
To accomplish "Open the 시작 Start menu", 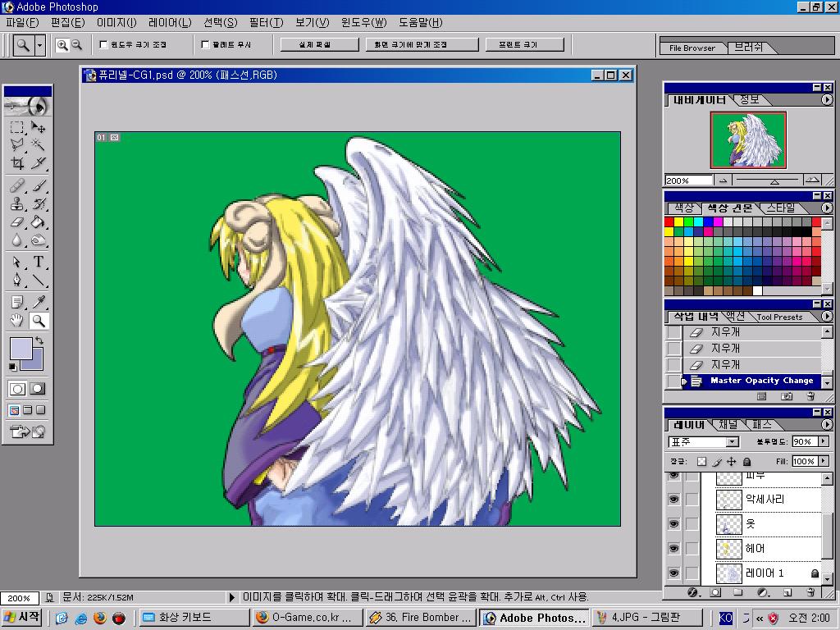I will (21, 617).
